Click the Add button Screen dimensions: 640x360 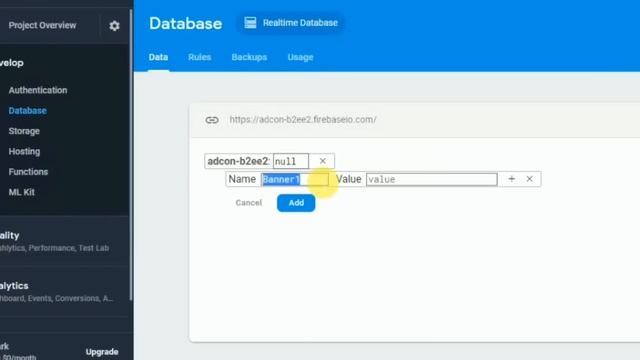point(296,203)
